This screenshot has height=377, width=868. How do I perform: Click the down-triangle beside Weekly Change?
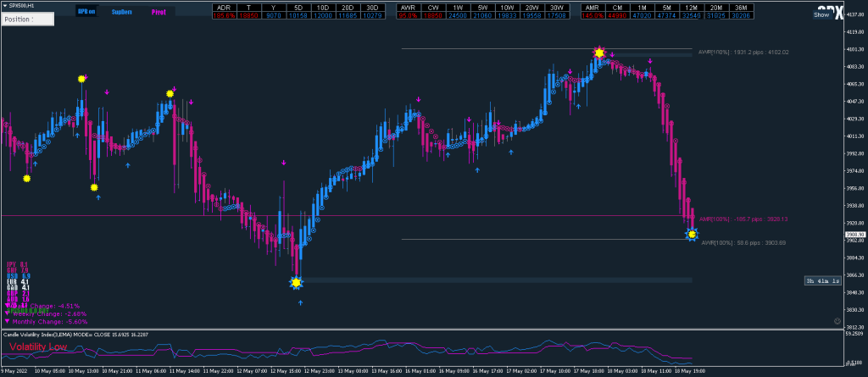coord(8,313)
